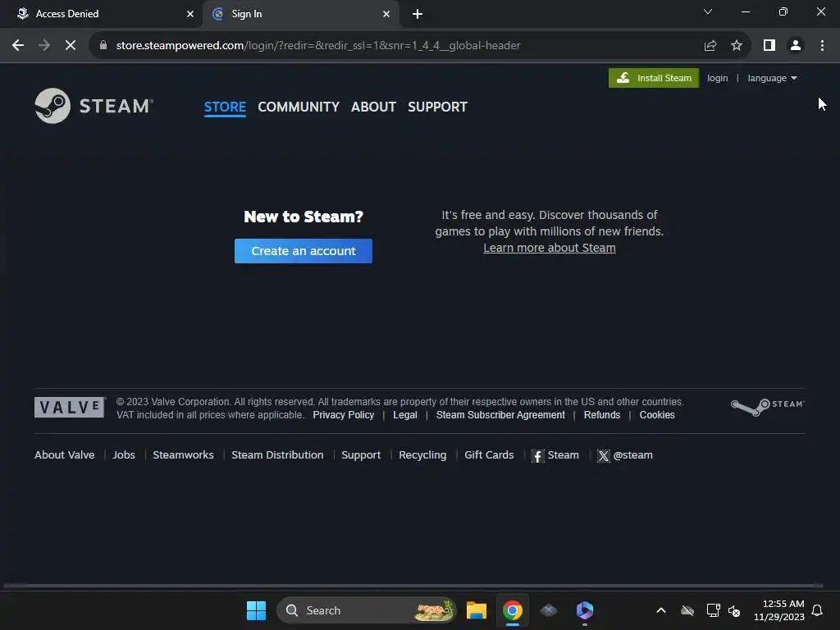Bookmark this page with the star icon
The image size is (840, 630).
coord(737,46)
